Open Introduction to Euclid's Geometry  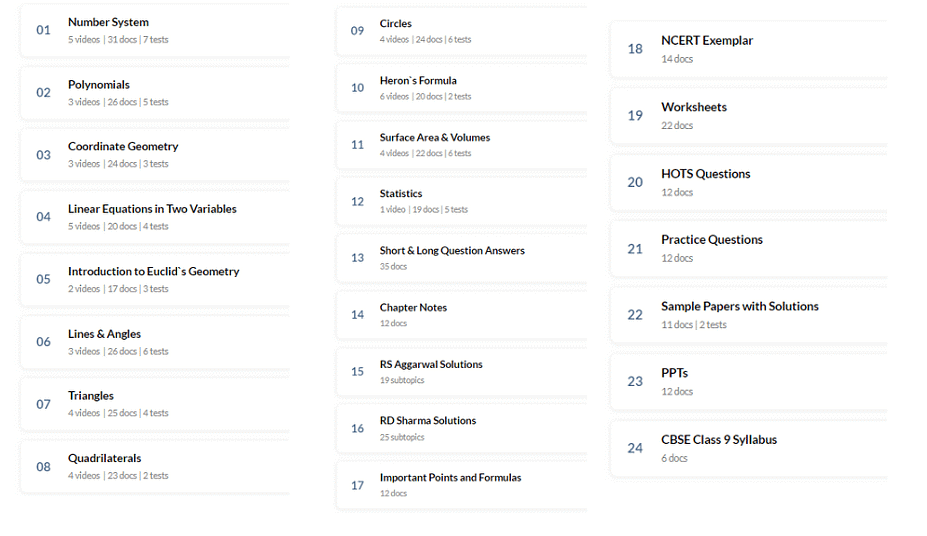153,272
